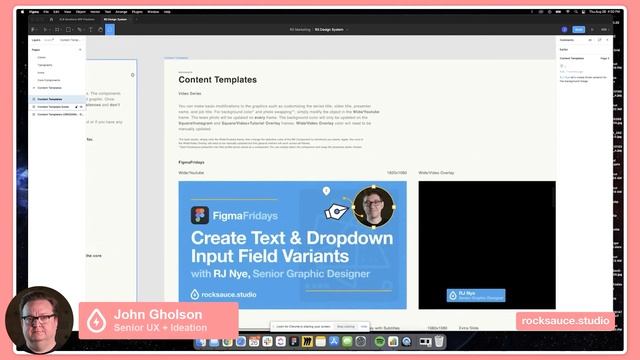Click Hide in the screen-share bar
This screenshot has height=360, width=640.
364,327
